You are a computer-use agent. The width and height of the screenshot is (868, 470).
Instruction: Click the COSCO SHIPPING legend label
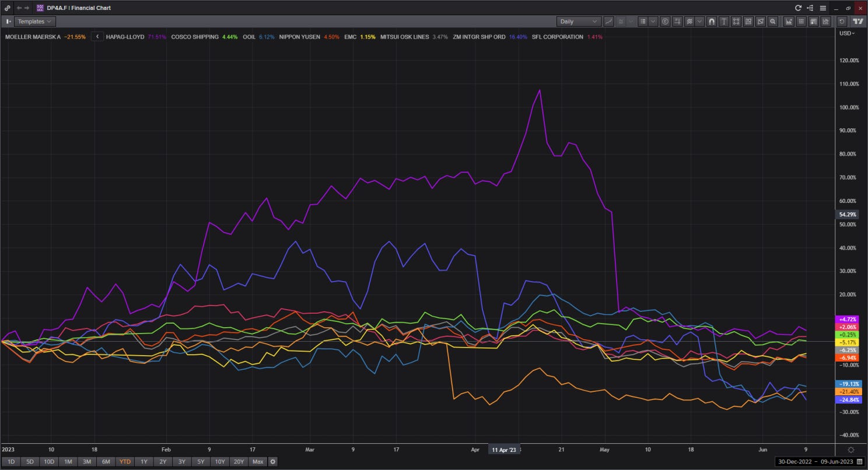[195, 37]
